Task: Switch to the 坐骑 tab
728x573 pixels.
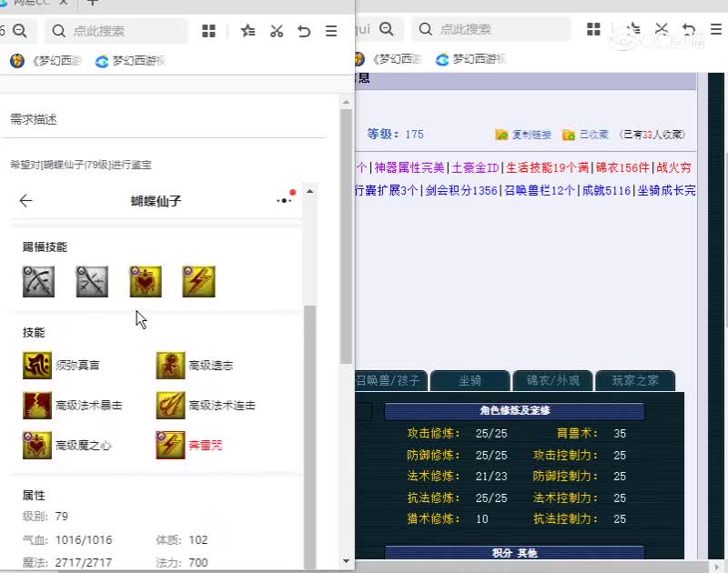Action: (470, 381)
